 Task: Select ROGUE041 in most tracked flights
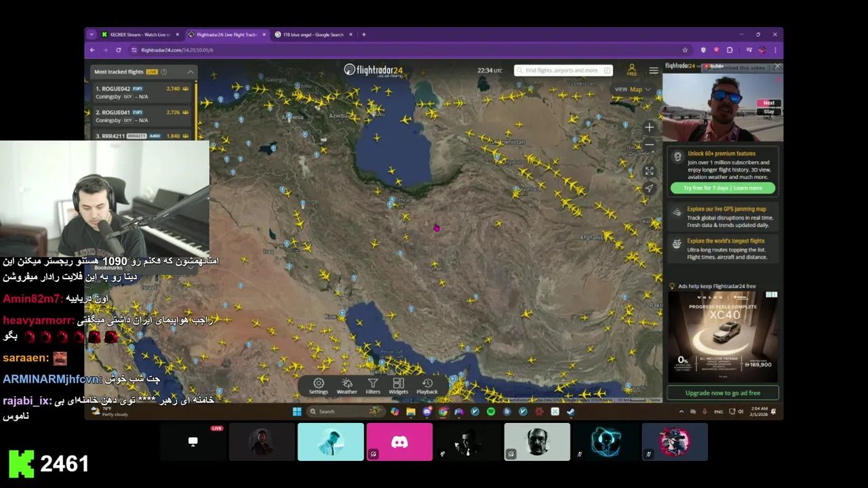pyautogui.click(x=143, y=116)
